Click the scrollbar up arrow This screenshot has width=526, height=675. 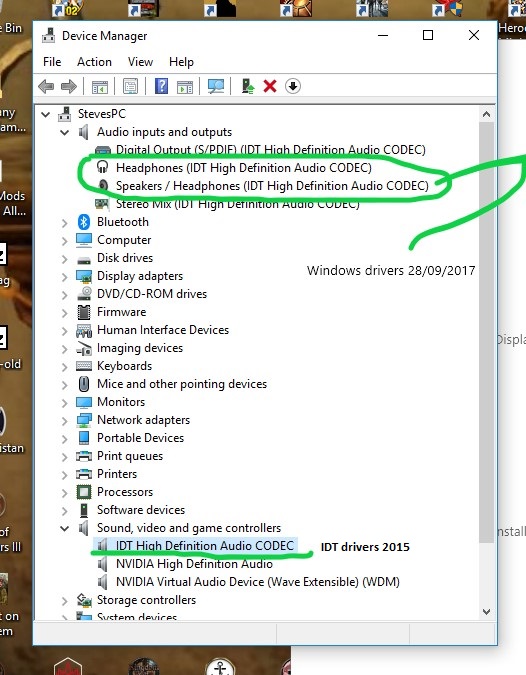click(x=486, y=114)
